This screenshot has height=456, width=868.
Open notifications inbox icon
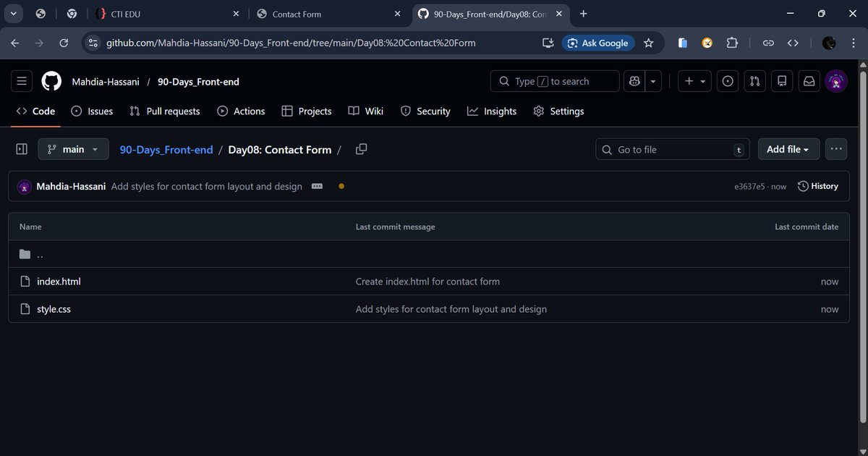point(809,81)
